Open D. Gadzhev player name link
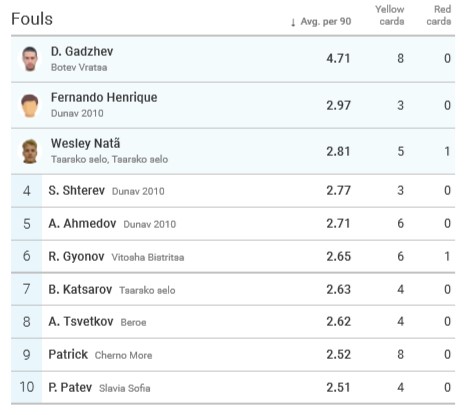The width and height of the screenshot is (473, 415). 82,51
